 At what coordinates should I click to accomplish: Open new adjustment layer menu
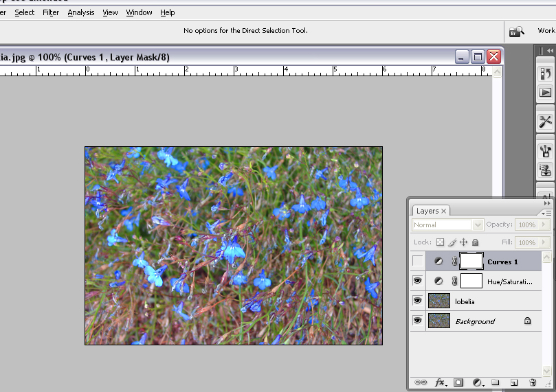coord(478,382)
